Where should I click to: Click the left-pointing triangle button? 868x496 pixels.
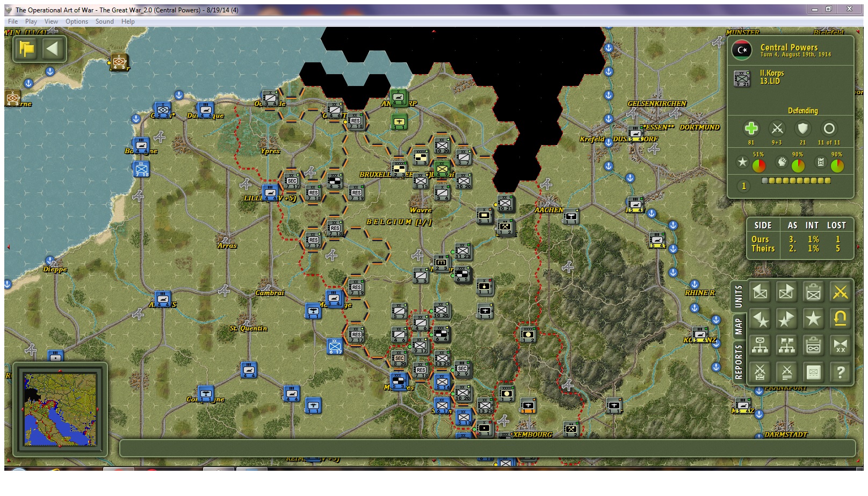[x=52, y=49]
